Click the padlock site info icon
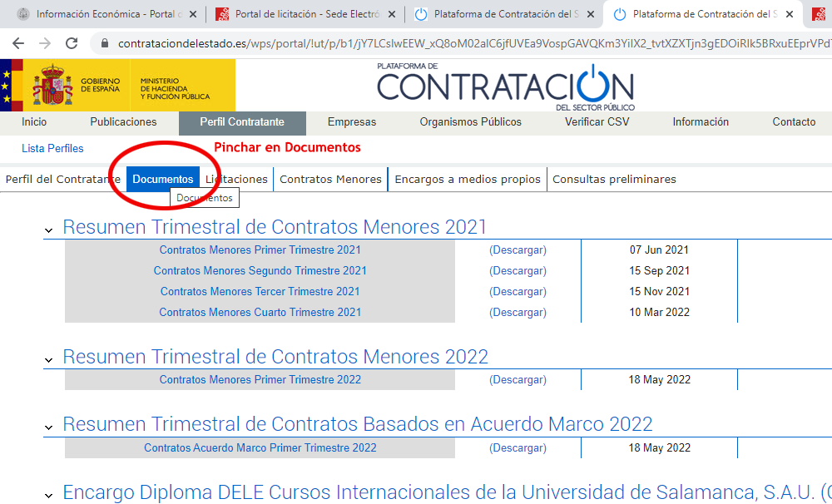The image size is (832, 504). [105, 43]
